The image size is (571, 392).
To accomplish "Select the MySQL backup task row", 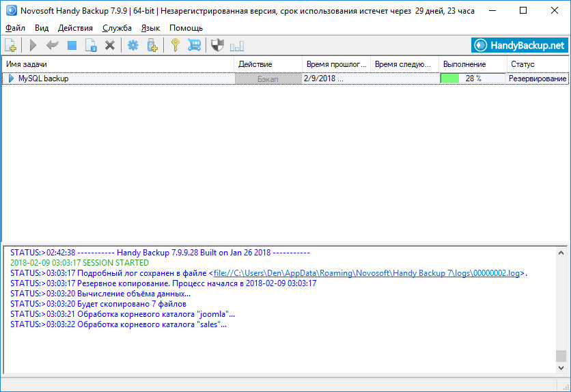I will point(43,79).
